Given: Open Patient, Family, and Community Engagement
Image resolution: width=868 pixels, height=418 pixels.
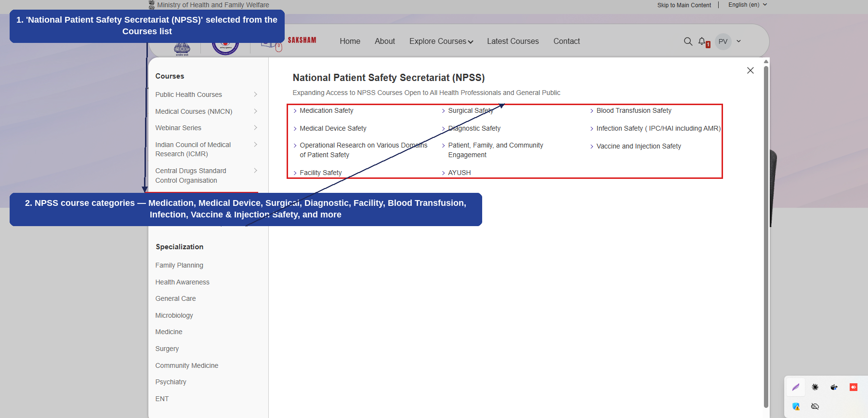Looking at the screenshot, I should pyautogui.click(x=495, y=150).
